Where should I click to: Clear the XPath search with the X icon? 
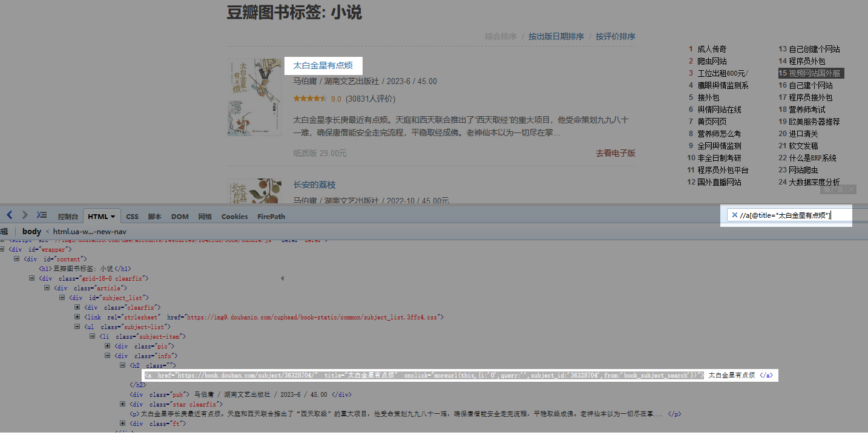tap(735, 215)
